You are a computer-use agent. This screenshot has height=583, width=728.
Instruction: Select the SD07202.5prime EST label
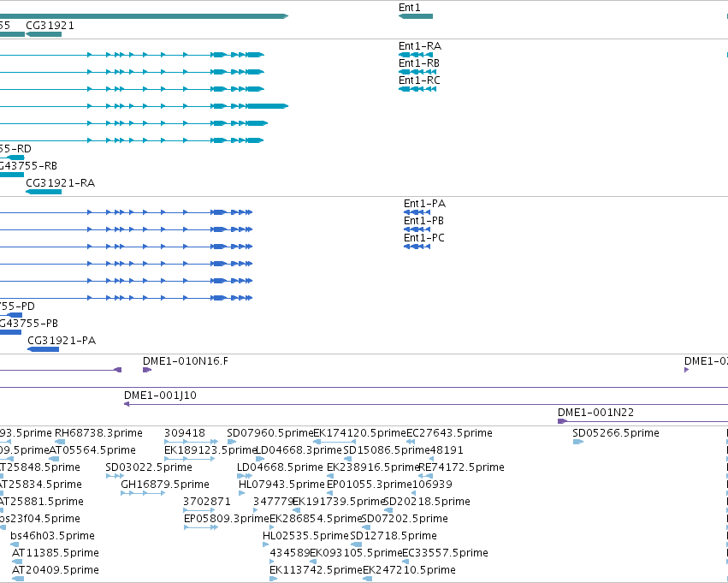tap(405, 519)
